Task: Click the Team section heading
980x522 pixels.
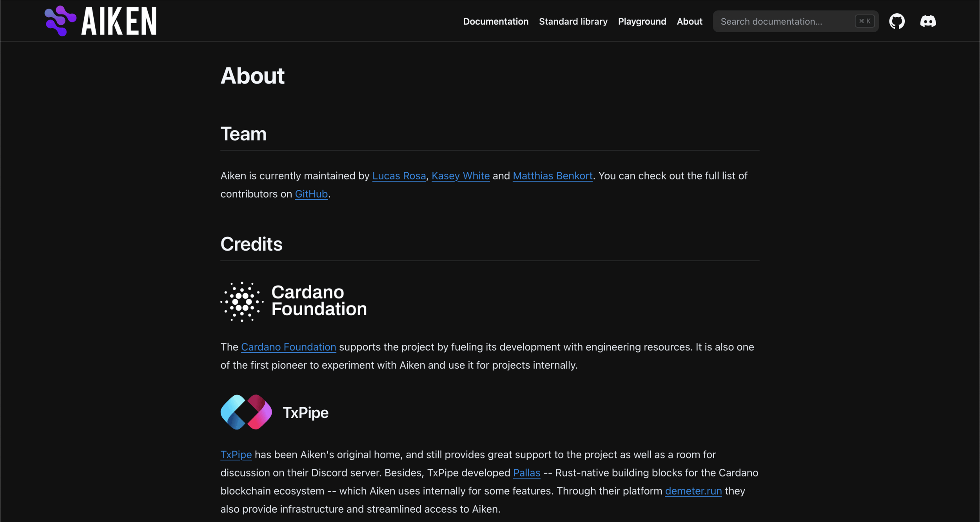Action: 243,134
